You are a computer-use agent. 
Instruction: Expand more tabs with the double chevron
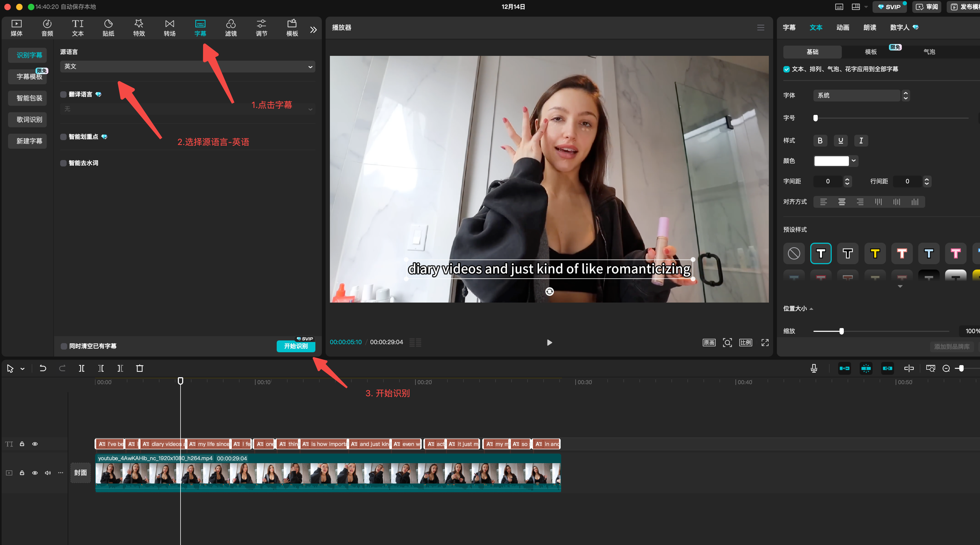[x=313, y=30]
